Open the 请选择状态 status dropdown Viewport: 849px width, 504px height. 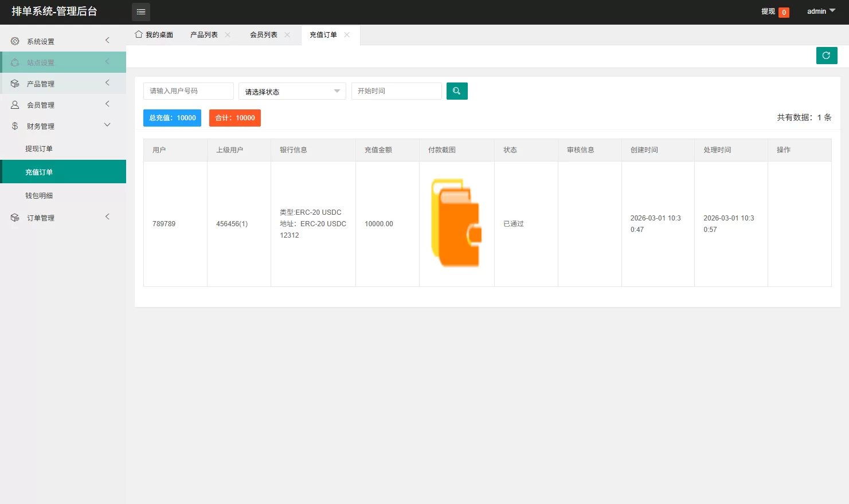[292, 92]
